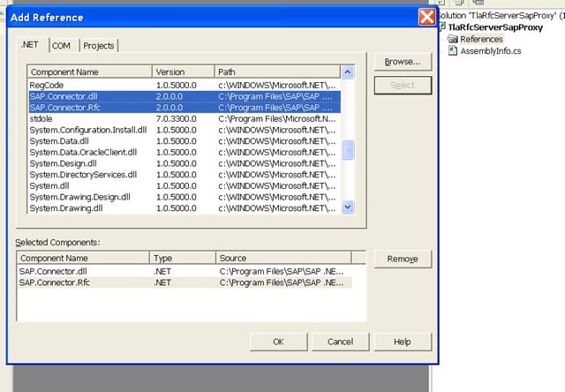
Task: Sort by Component Name column in top list
Action: click(x=90, y=72)
